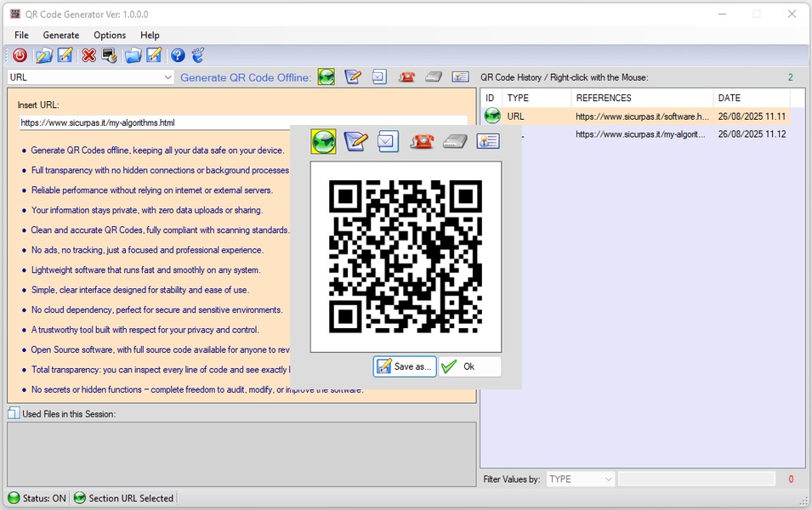Select the red telephone icon in the popup
Image resolution: width=812 pixels, height=510 pixels.
(421, 141)
